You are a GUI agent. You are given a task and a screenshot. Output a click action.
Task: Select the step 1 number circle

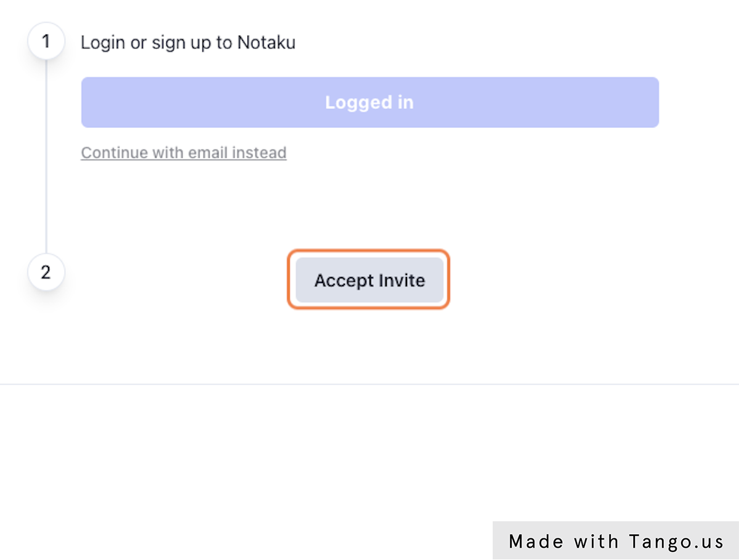pos(46,42)
